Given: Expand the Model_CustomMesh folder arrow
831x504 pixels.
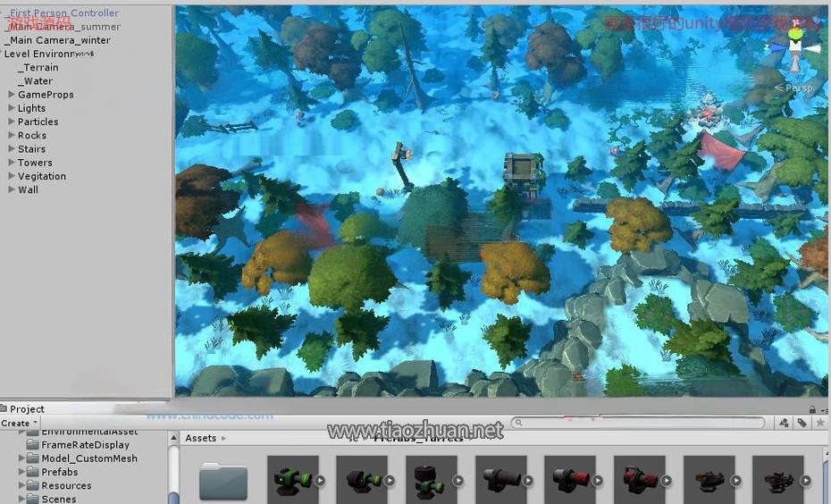Looking at the screenshot, I should (21, 458).
